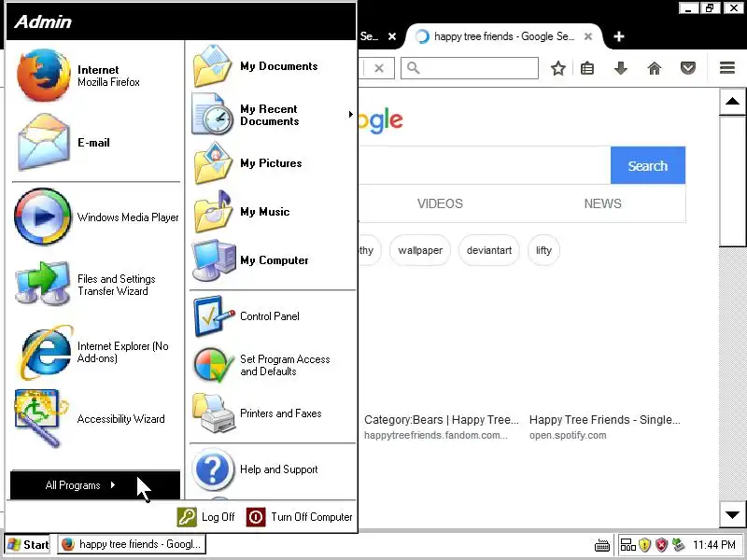Image resolution: width=747 pixels, height=560 pixels.
Task: Open Mozilla Firefox from the Start menu
Action: (x=95, y=76)
